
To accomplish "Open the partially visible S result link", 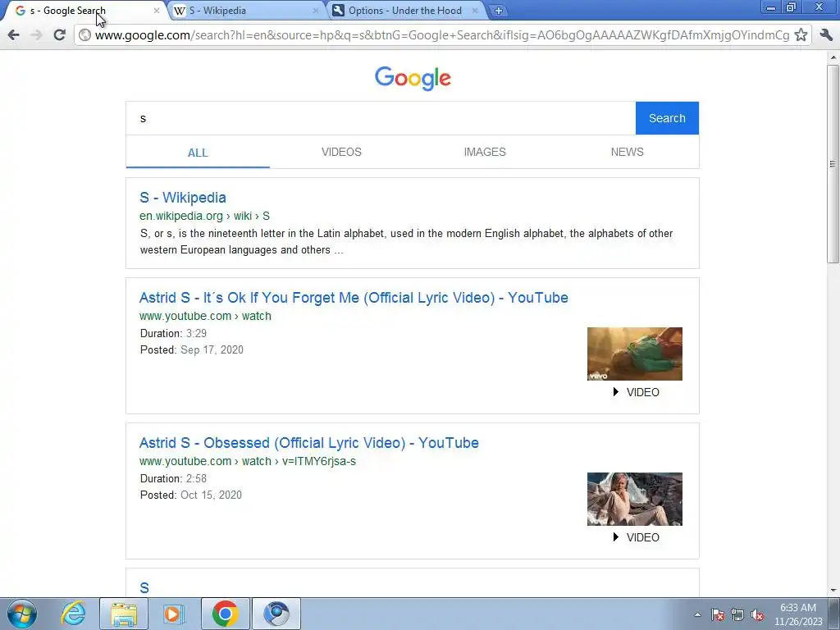I will click(144, 587).
